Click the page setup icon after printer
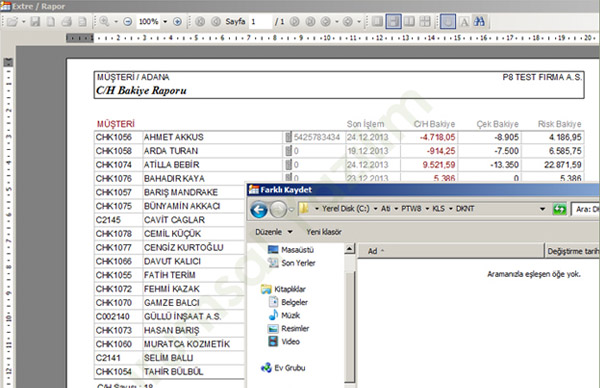600x388 pixels. [82, 22]
